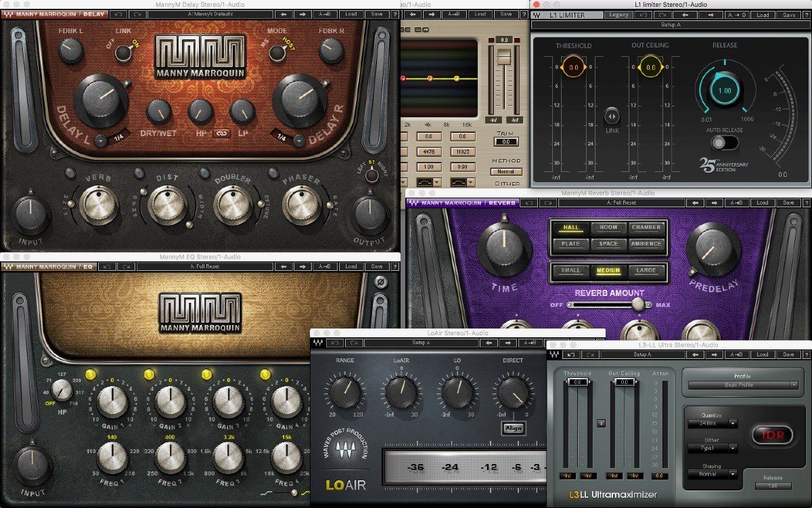Undo in the MannyM Reverb toolbar

[x=528, y=203]
